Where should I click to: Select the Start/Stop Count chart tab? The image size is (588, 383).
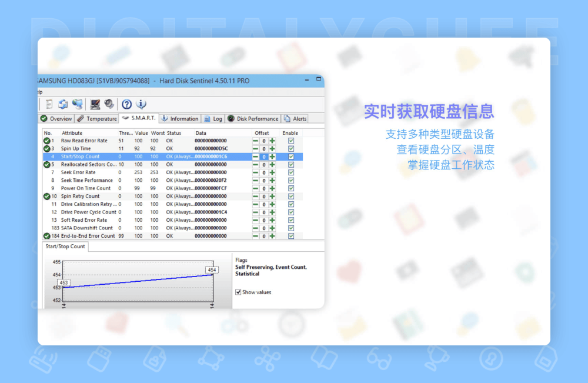tap(65, 247)
